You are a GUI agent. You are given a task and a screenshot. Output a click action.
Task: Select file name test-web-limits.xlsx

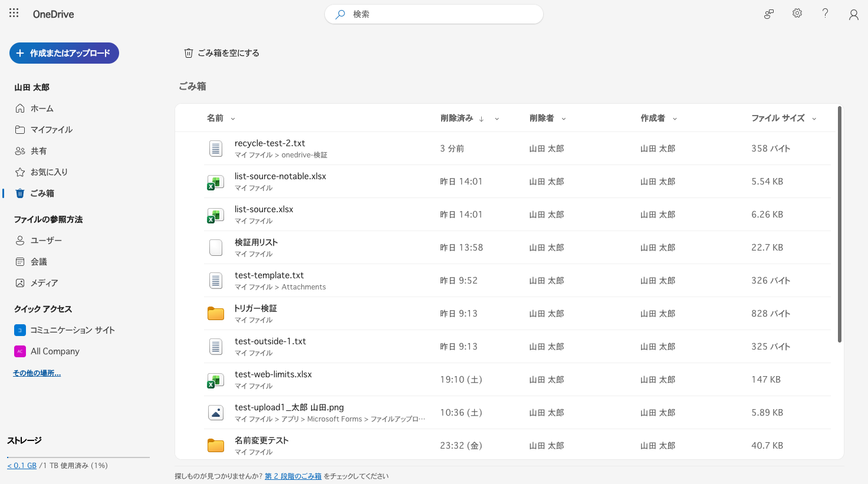coord(273,374)
